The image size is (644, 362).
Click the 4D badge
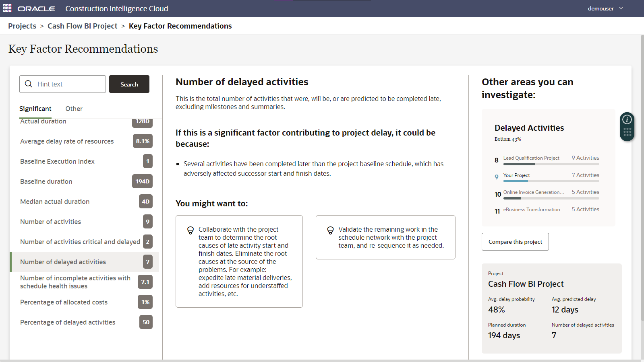pos(146,202)
